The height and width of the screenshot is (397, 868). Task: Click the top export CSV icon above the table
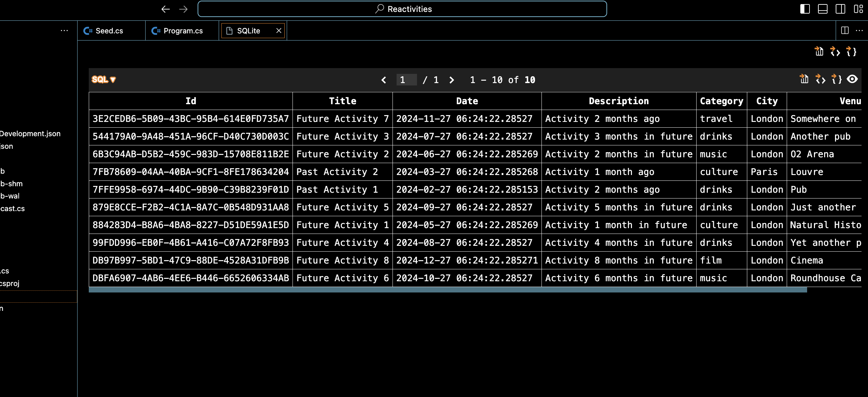pos(819,51)
